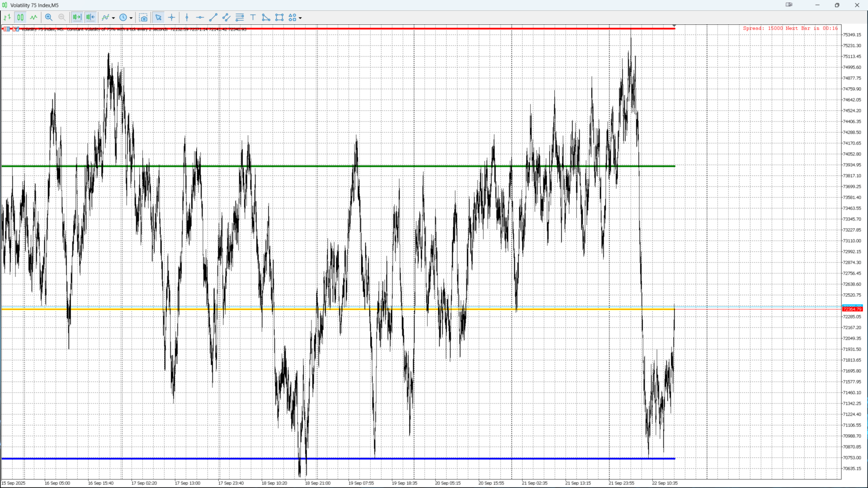The height and width of the screenshot is (488, 868).
Task: Toggle chart auto-scroll to latest bar
Action: click(x=77, y=18)
